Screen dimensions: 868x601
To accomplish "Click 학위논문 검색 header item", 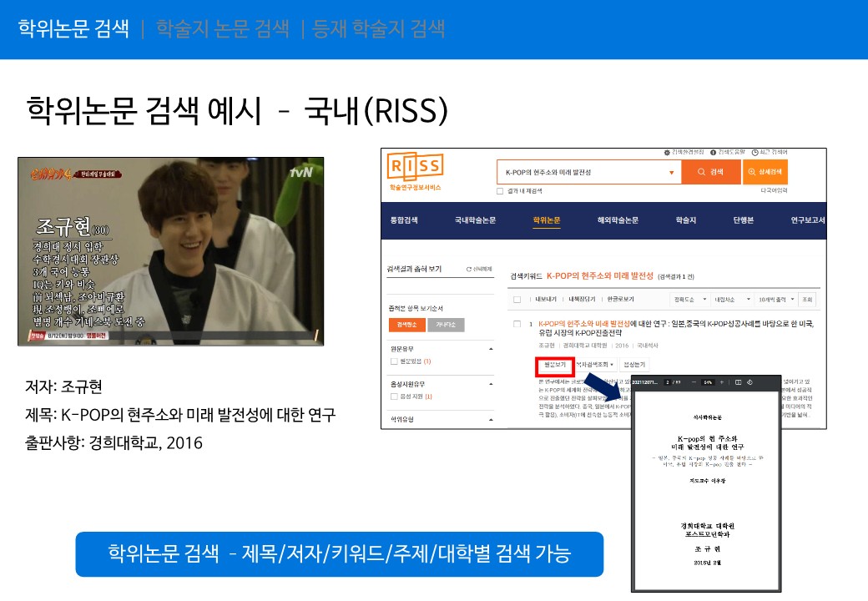I will tap(73, 28).
